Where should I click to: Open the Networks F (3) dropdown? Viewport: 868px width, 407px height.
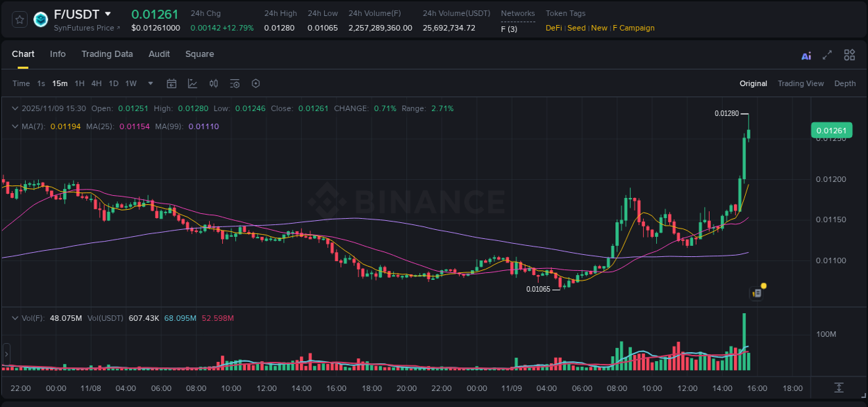pyautogui.click(x=510, y=29)
